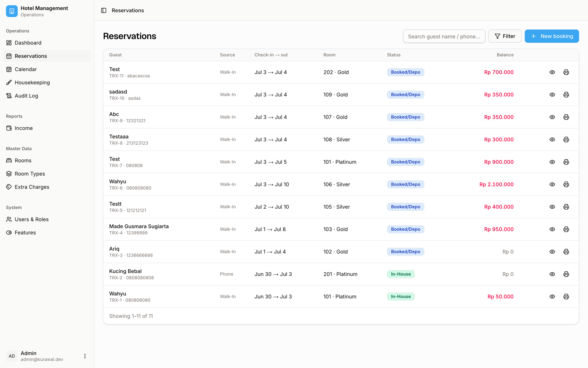
Task: Click the Reservations breadcrumb title
Action: tap(128, 10)
